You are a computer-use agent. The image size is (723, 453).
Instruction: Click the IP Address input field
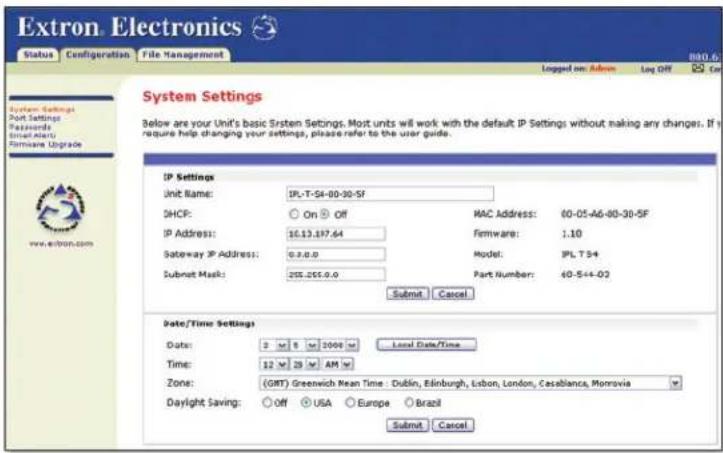336,234
